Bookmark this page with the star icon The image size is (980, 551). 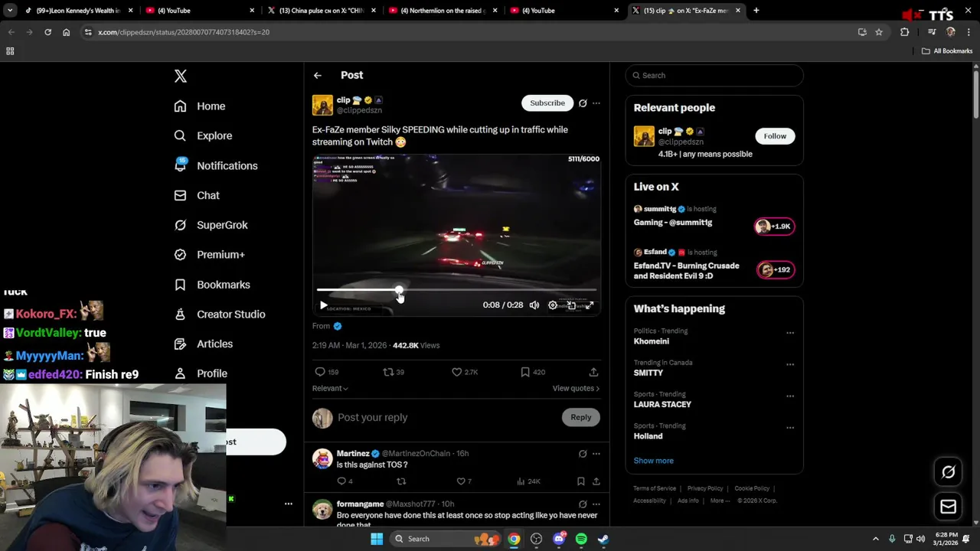pos(879,32)
